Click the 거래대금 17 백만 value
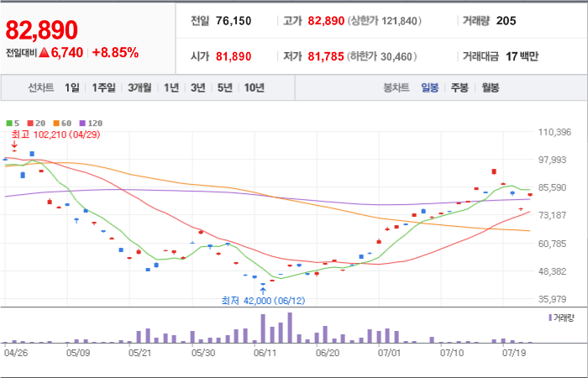The height and width of the screenshot is (378, 588). [x=522, y=56]
